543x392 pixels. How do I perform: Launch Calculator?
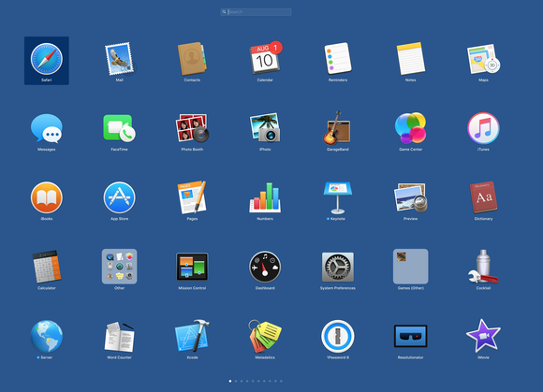pos(47,267)
